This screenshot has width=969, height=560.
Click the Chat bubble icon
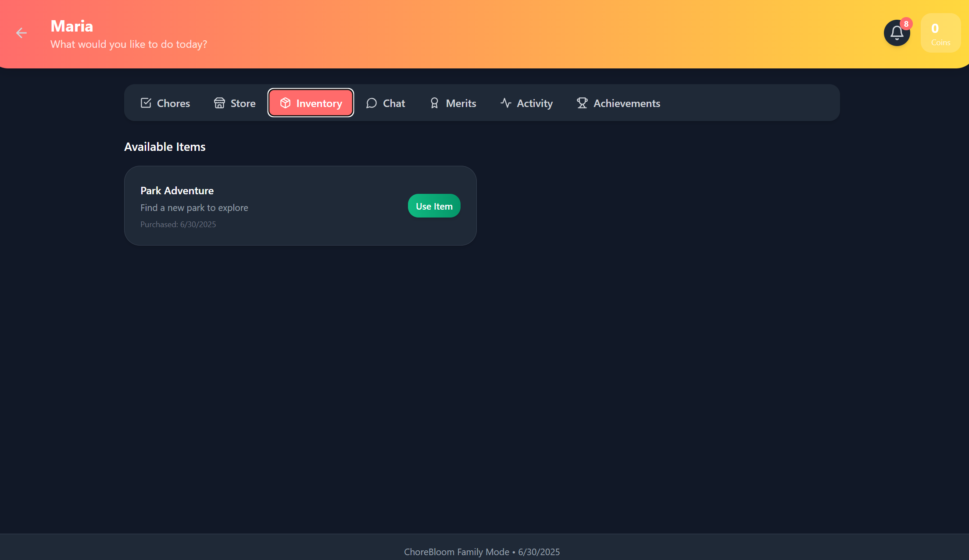[371, 103]
